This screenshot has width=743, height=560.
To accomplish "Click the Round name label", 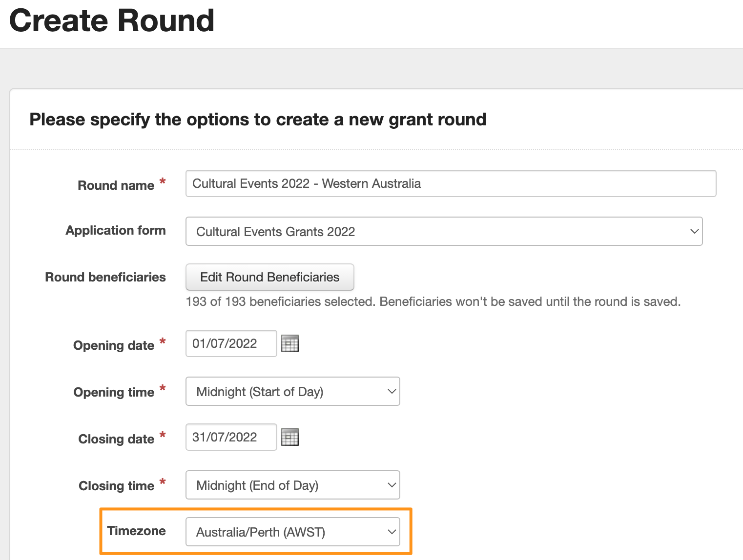I will [x=116, y=185].
